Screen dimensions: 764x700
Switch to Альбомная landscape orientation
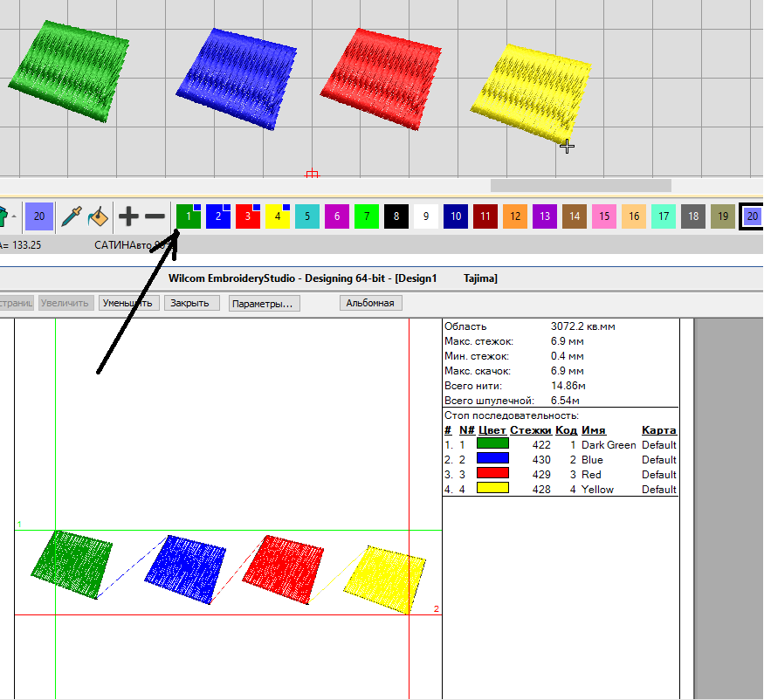coord(370,304)
